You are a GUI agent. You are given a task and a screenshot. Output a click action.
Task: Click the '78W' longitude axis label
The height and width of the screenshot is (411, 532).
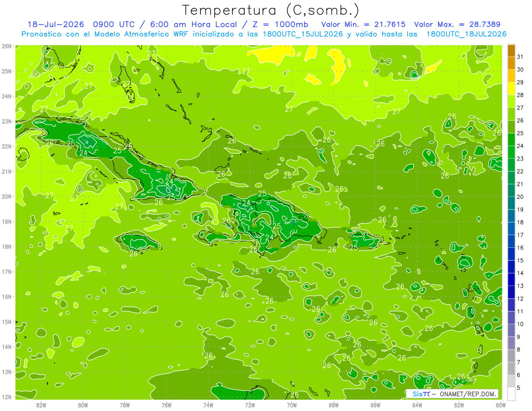click(x=125, y=405)
